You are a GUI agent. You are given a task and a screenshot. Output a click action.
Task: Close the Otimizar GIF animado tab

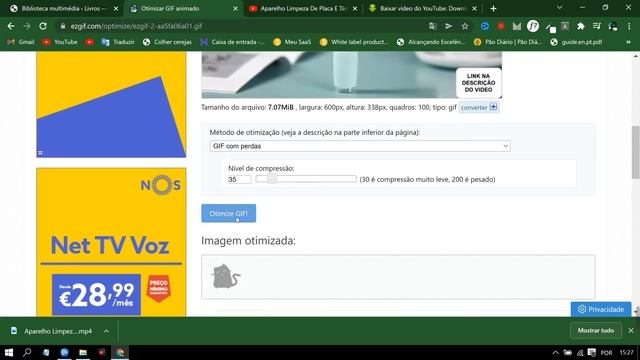click(235, 9)
